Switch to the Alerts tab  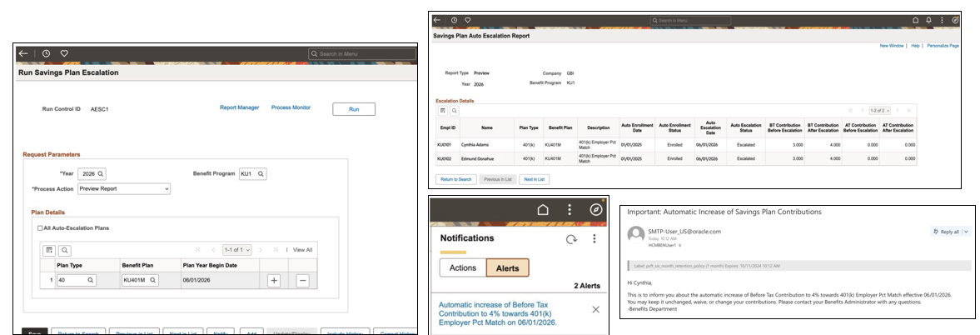508,268
